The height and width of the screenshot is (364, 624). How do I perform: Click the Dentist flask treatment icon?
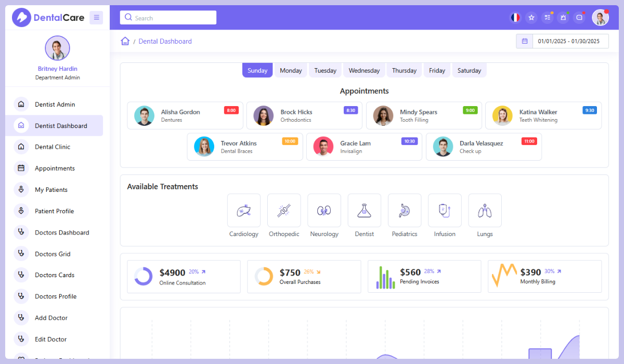(364, 210)
